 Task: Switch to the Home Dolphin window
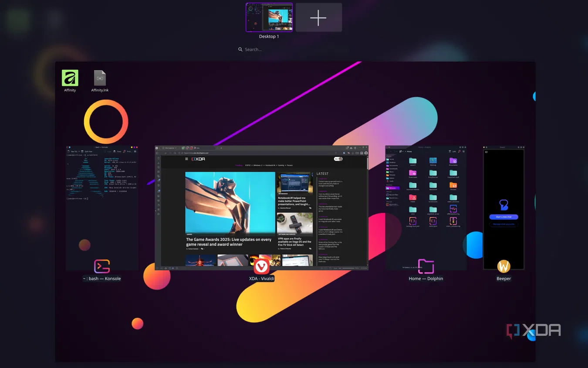(x=426, y=208)
